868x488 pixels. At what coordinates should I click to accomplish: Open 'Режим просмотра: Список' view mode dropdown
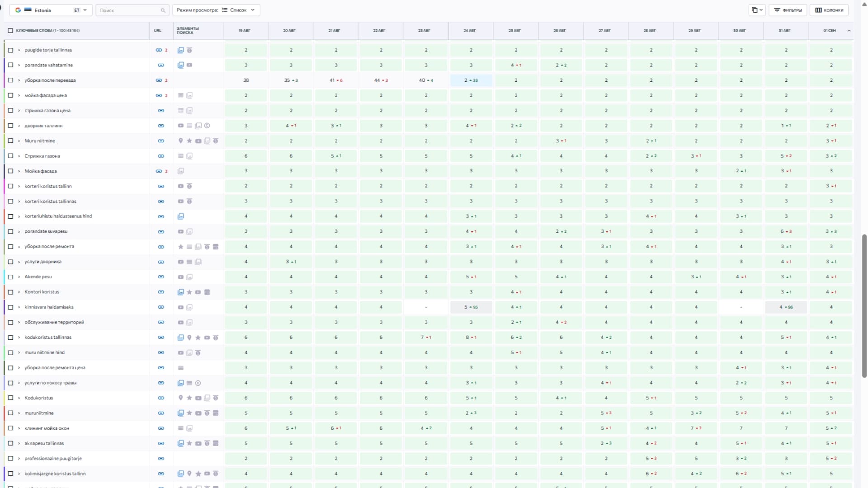coord(216,10)
